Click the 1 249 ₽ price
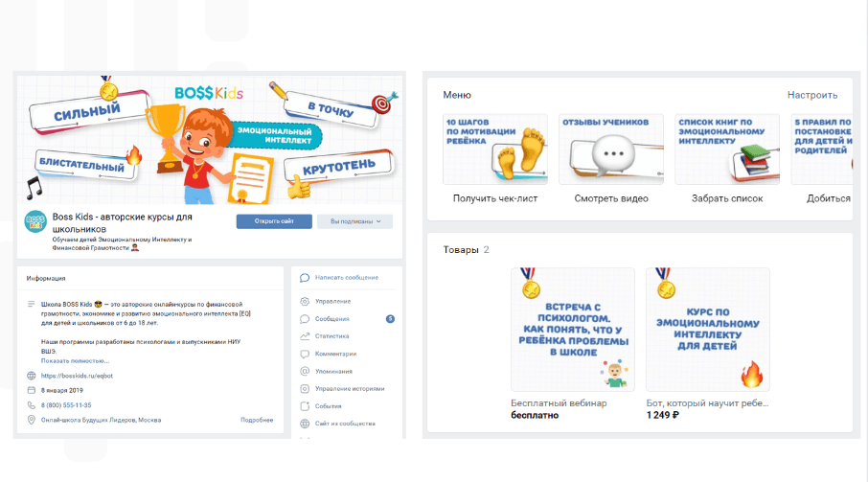Viewport: 868px width, 482px height. (x=663, y=415)
